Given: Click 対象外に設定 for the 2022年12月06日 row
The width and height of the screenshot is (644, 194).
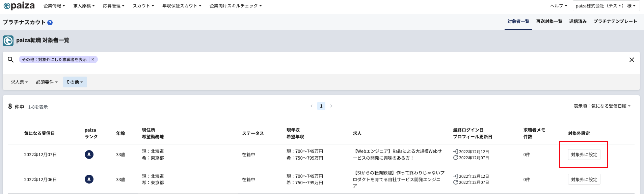Looking at the screenshot, I should (x=584, y=179).
